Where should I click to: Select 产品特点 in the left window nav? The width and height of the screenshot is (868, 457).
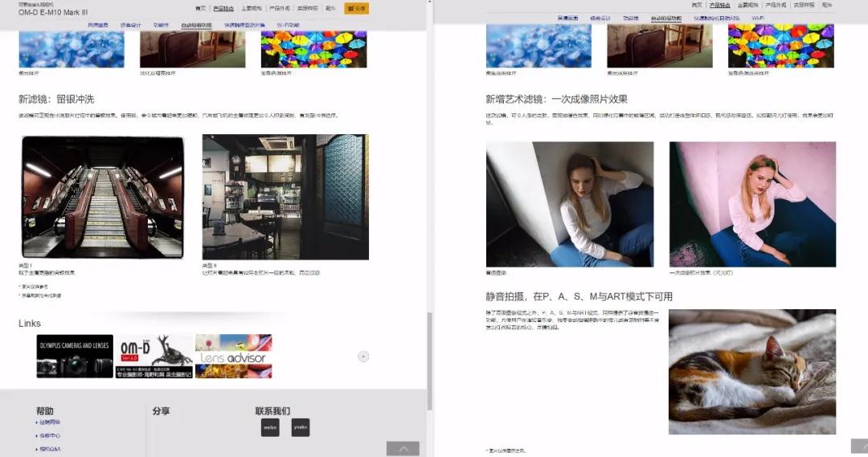coord(223,8)
